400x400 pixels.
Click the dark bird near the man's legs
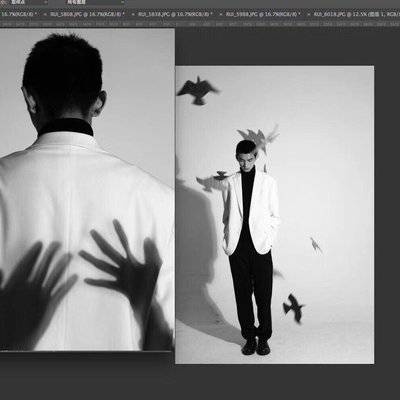pos(293,308)
